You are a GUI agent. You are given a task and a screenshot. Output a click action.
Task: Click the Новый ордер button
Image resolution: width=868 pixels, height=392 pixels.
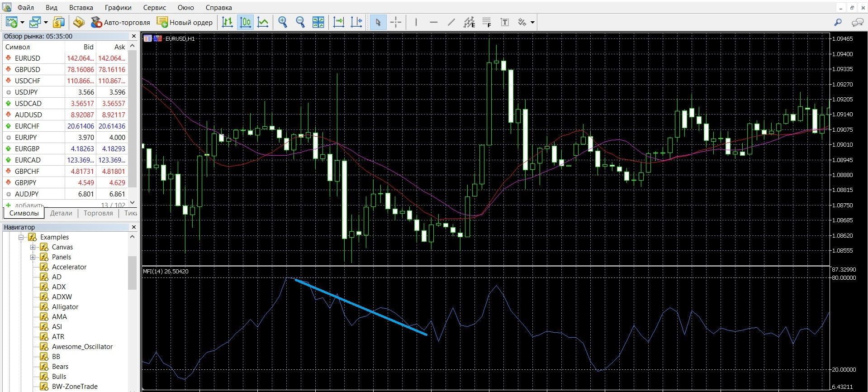coord(185,22)
